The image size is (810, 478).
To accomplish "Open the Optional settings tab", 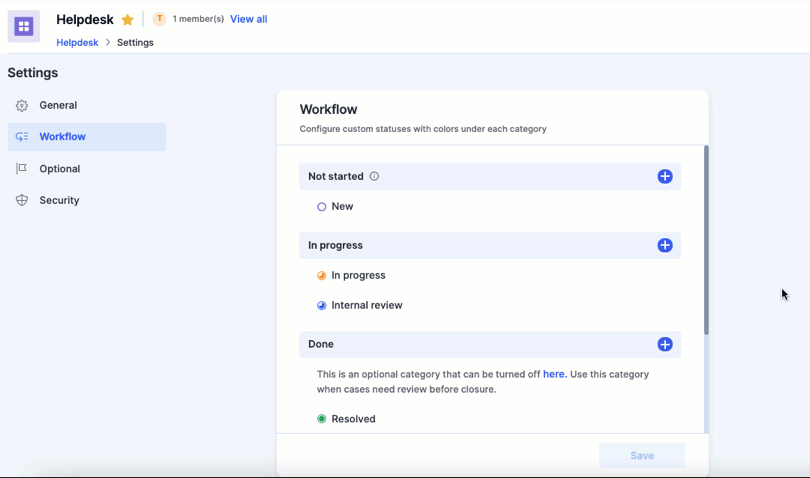I will pos(87,168).
